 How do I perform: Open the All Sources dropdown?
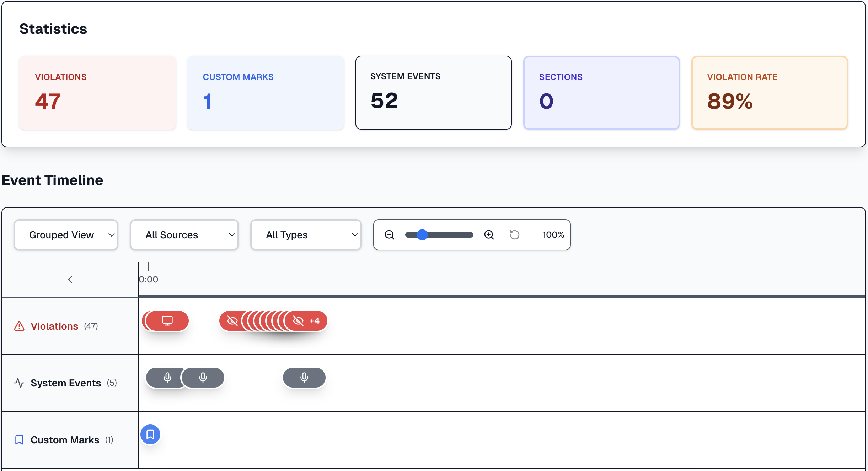click(x=184, y=234)
